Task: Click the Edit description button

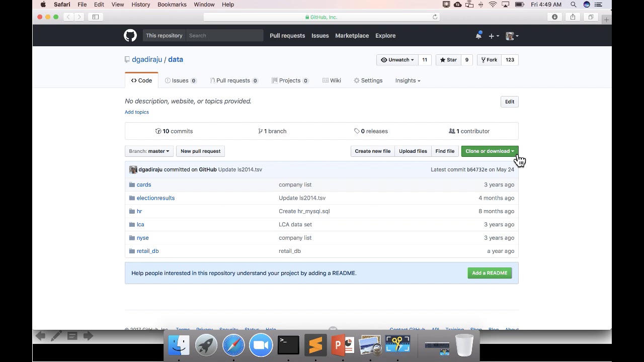Action: 510,102
